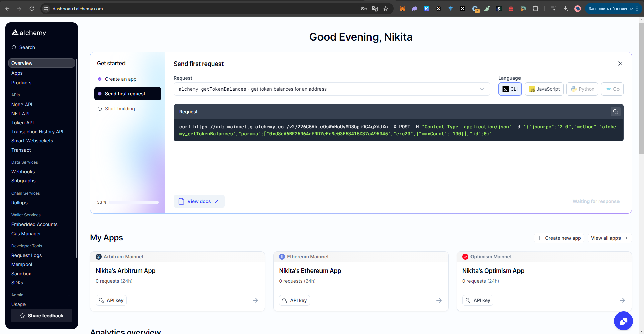
Task: Open MetaMask fox extension
Action: 402,9
